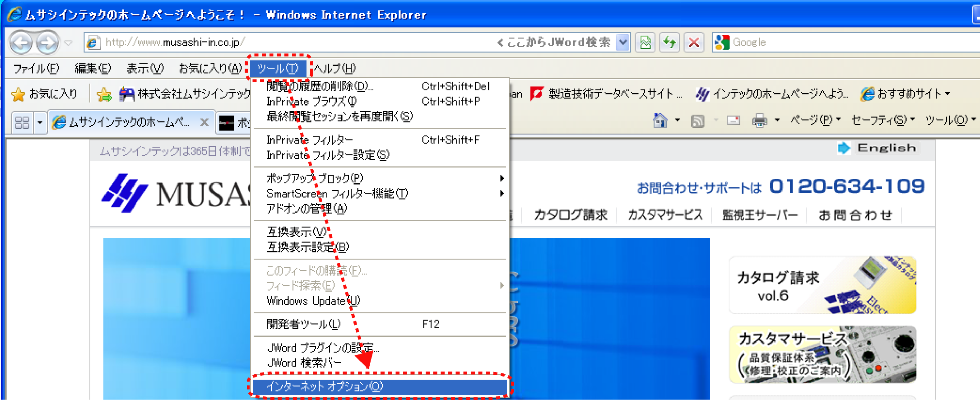This screenshot has height=400, width=980.
Task: Click the カタログ請求 navigation link
Action: pyautogui.click(x=571, y=215)
